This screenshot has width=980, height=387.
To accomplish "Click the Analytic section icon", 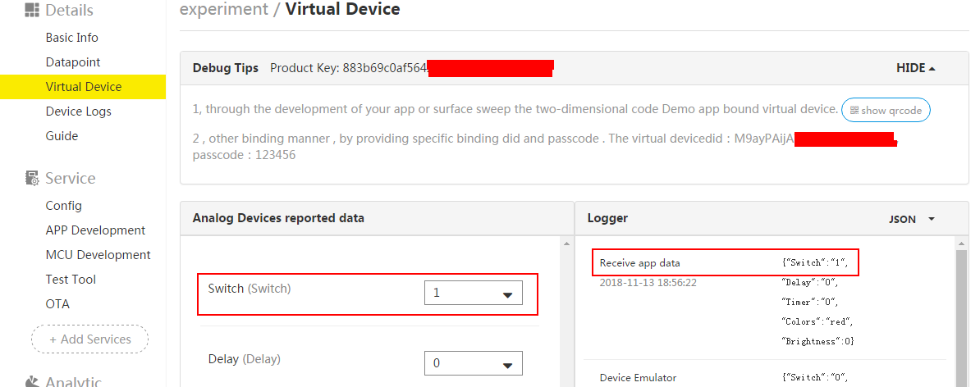I will click(x=32, y=381).
